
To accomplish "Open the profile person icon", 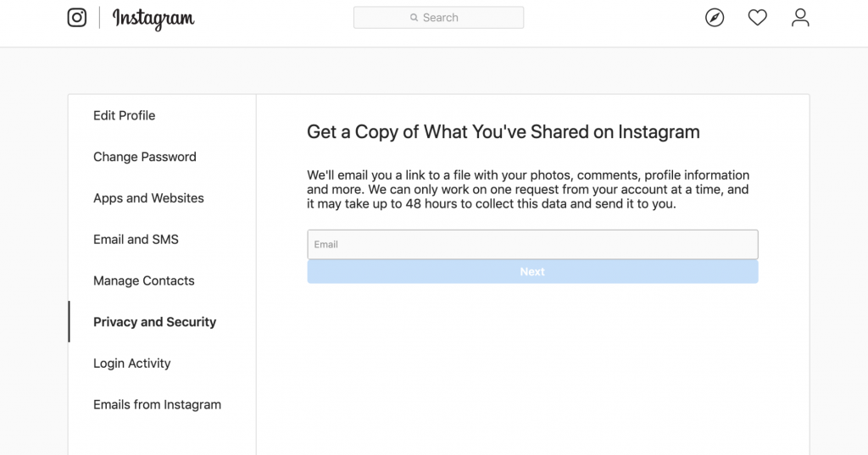I will pyautogui.click(x=800, y=18).
